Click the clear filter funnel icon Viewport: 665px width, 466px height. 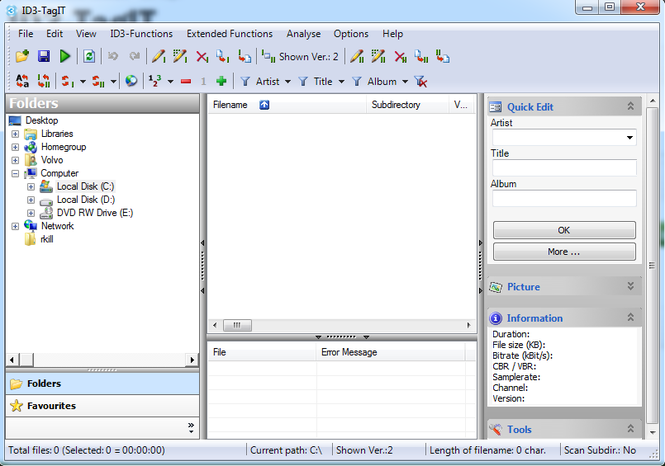pyautogui.click(x=421, y=81)
